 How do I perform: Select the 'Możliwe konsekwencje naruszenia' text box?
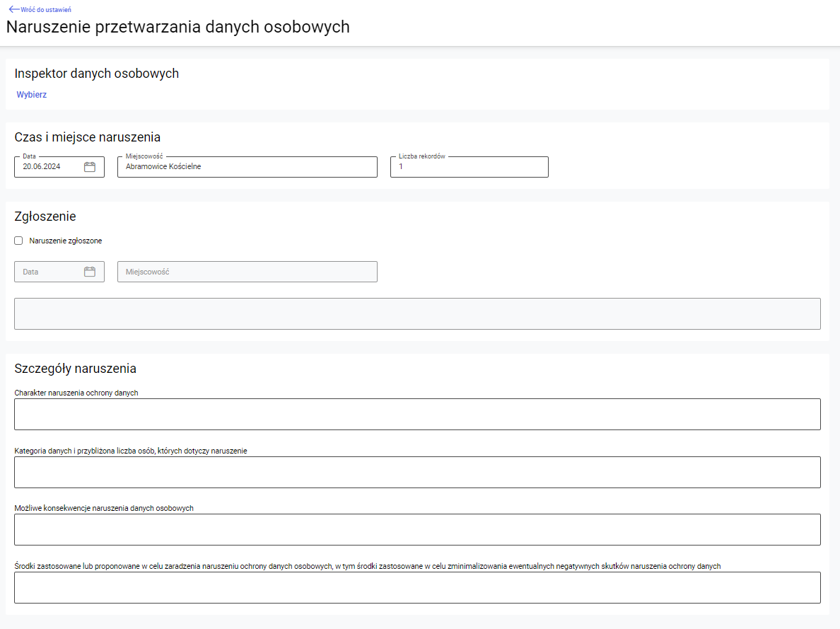pos(417,529)
